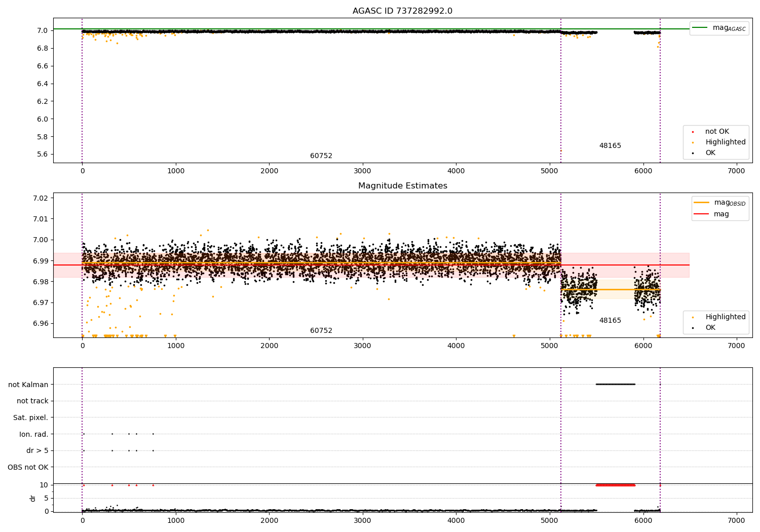Click the title "AGASC ID 737282992.0"
The width and height of the screenshot is (760, 532).
402,11
